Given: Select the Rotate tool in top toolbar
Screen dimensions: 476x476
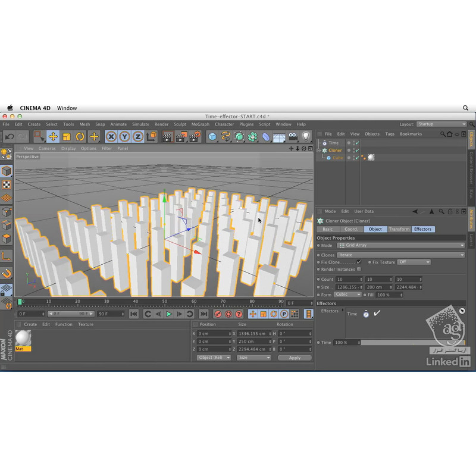Looking at the screenshot, I should (x=80, y=137).
